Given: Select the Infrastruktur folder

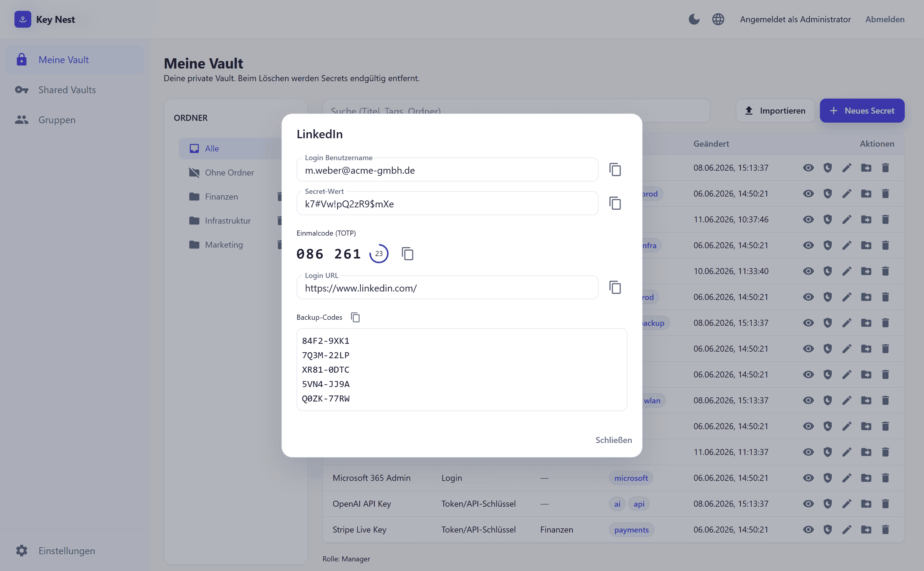Looking at the screenshot, I should point(227,221).
